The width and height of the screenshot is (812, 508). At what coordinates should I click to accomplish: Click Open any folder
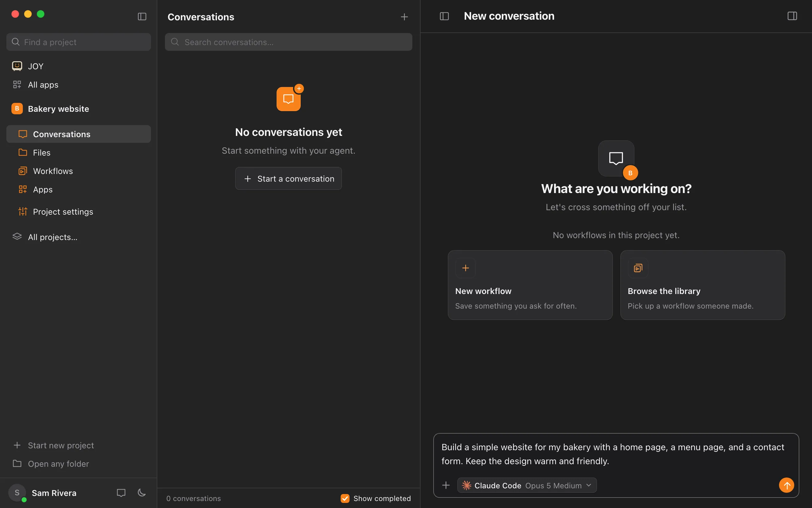coord(79,464)
